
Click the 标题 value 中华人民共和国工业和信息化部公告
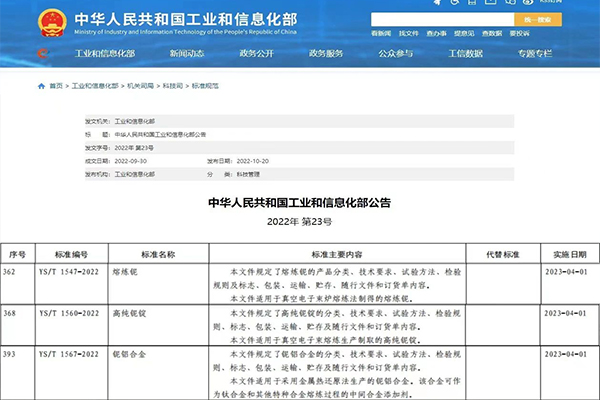160,135
